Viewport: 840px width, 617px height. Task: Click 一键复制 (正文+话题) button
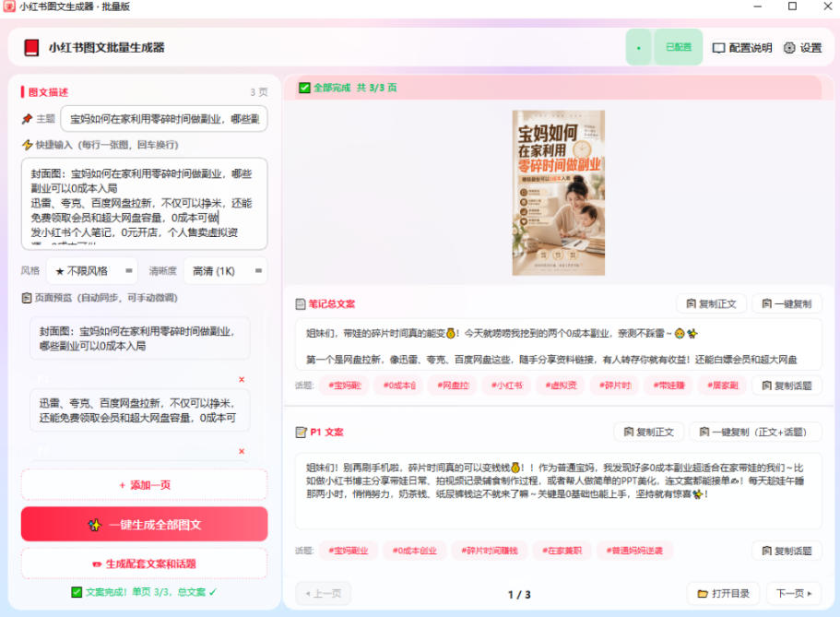[x=755, y=432]
